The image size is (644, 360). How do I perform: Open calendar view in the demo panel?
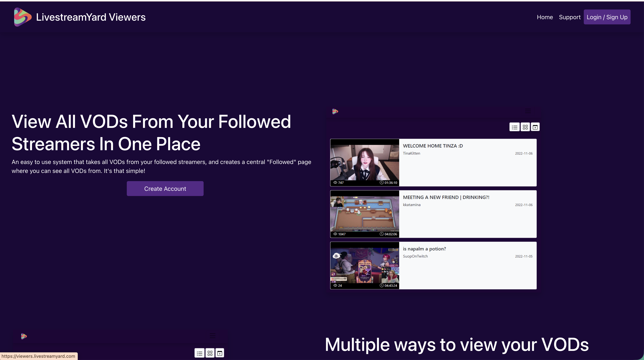click(x=535, y=127)
